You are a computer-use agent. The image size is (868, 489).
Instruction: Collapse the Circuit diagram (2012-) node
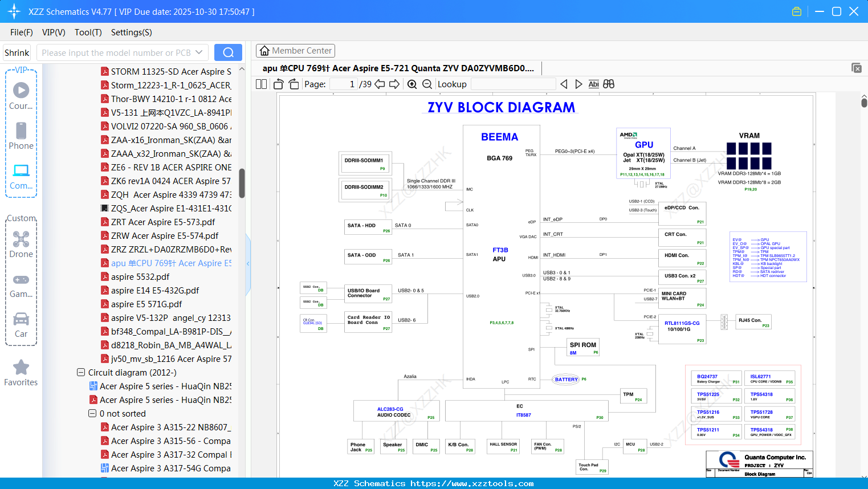(81, 373)
